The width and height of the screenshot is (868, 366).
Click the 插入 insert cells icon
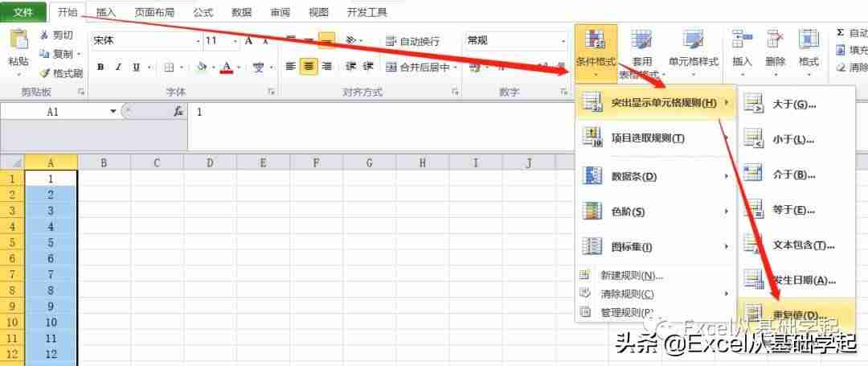[x=742, y=40]
